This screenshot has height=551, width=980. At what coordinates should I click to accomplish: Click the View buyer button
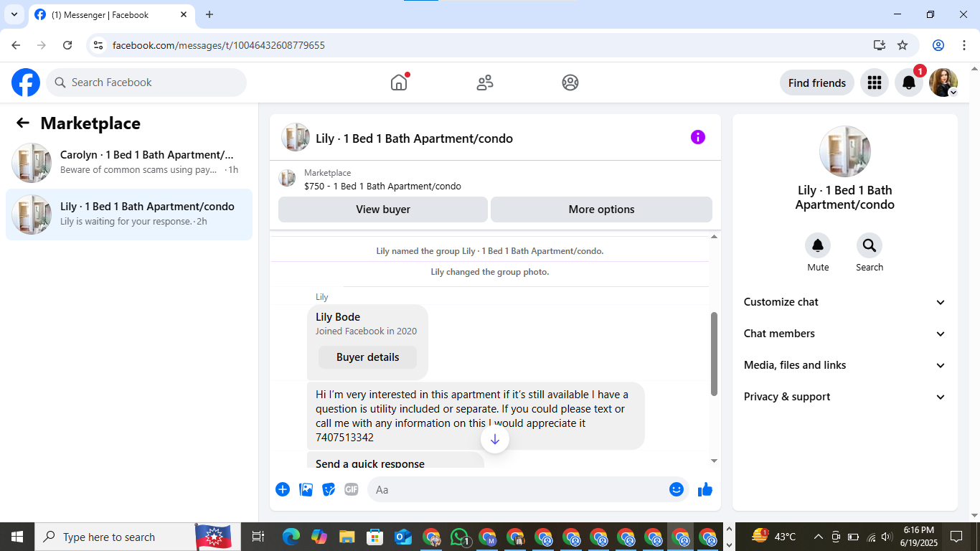pyautogui.click(x=383, y=209)
